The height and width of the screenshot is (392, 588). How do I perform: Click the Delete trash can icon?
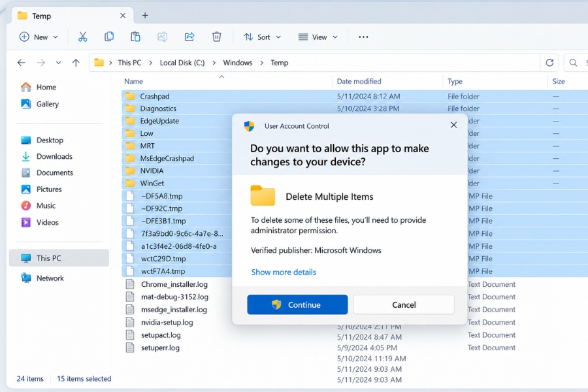click(x=216, y=37)
